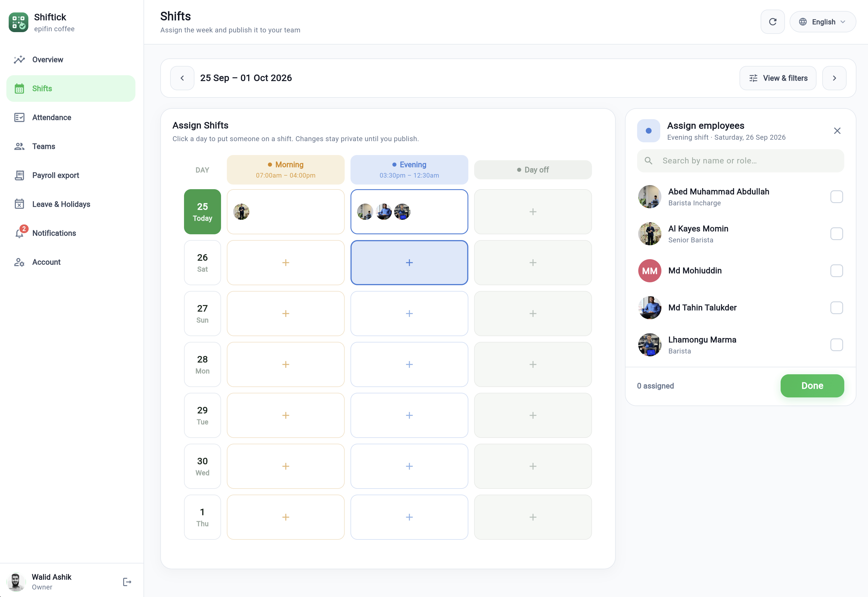868x597 pixels.
Task: Add an Evening shift on Tue 29
Action: coord(409,415)
